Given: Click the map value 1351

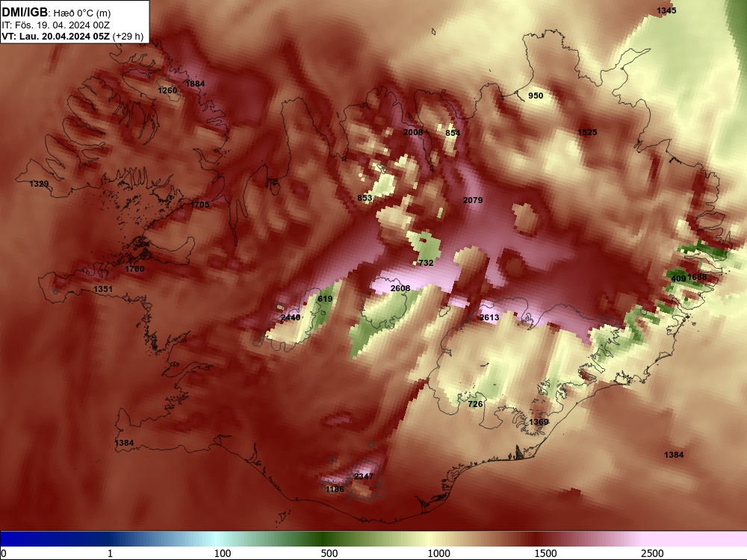Looking at the screenshot, I should [103, 289].
